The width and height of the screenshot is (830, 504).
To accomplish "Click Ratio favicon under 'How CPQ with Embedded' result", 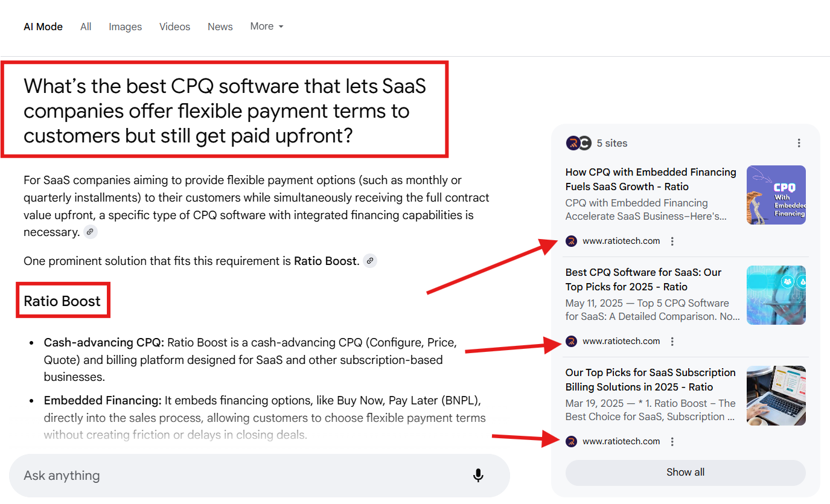I will (x=571, y=241).
